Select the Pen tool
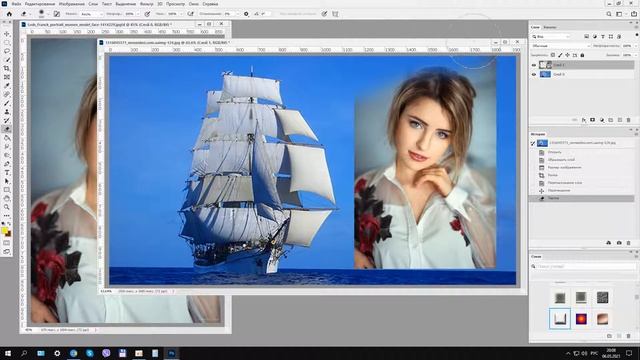 pos(7,164)
